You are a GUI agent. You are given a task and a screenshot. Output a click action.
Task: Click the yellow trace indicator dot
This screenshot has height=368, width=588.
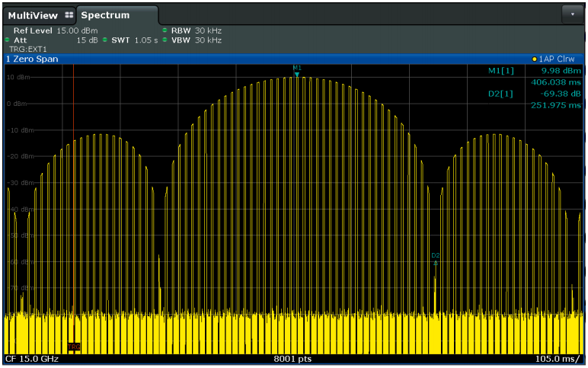(535, 59)
